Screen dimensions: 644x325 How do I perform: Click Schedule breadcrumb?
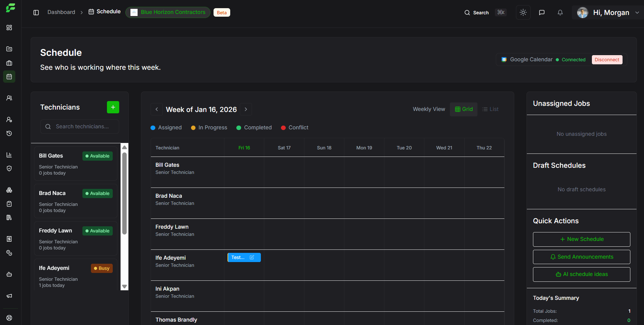(105, 12)
